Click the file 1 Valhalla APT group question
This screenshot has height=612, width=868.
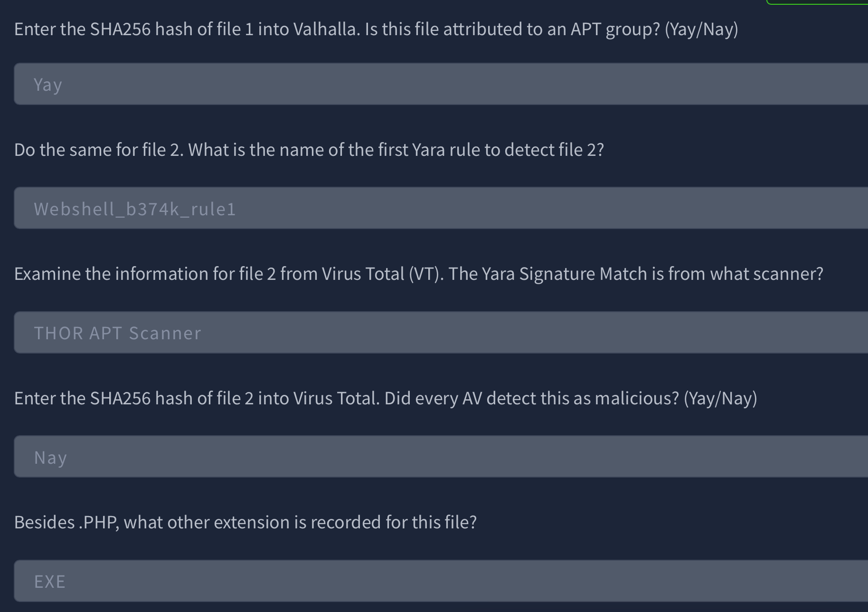[x=376, y=29]
